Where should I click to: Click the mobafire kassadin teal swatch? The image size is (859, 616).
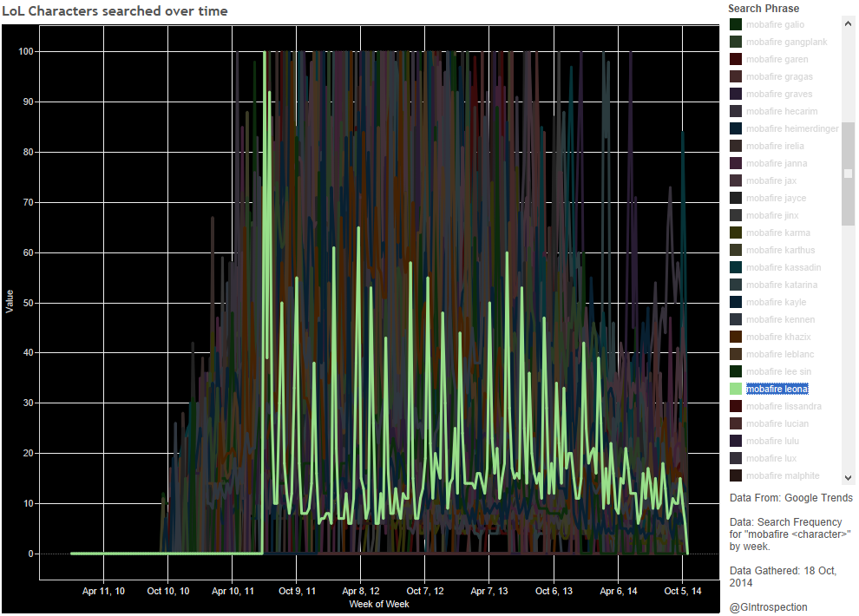click(736, 267)
